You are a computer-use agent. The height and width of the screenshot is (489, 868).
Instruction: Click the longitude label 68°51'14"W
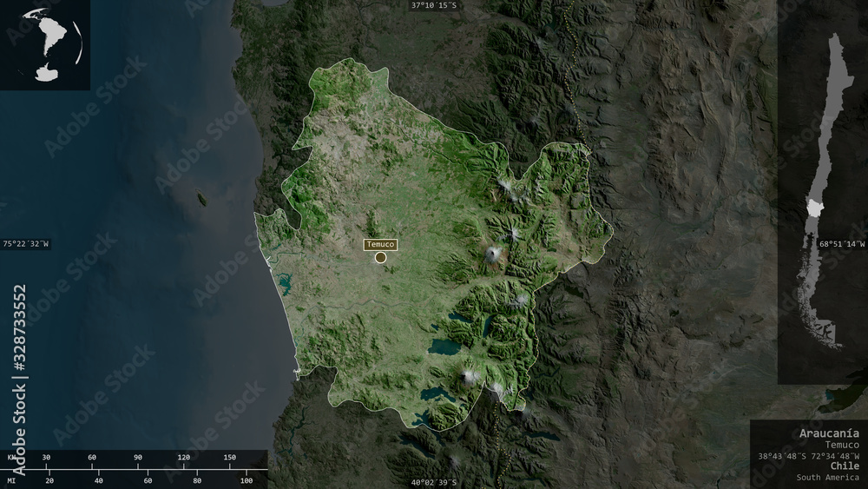pyautogui.click(x=842, y=244)
